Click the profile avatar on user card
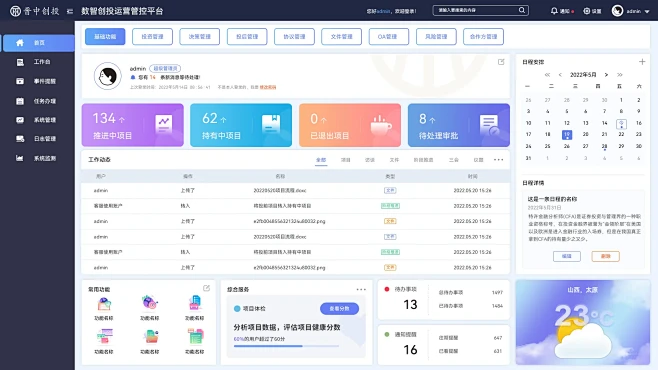Image resolution: width=658 pixels, height=370 pixels. pos(107,76)
